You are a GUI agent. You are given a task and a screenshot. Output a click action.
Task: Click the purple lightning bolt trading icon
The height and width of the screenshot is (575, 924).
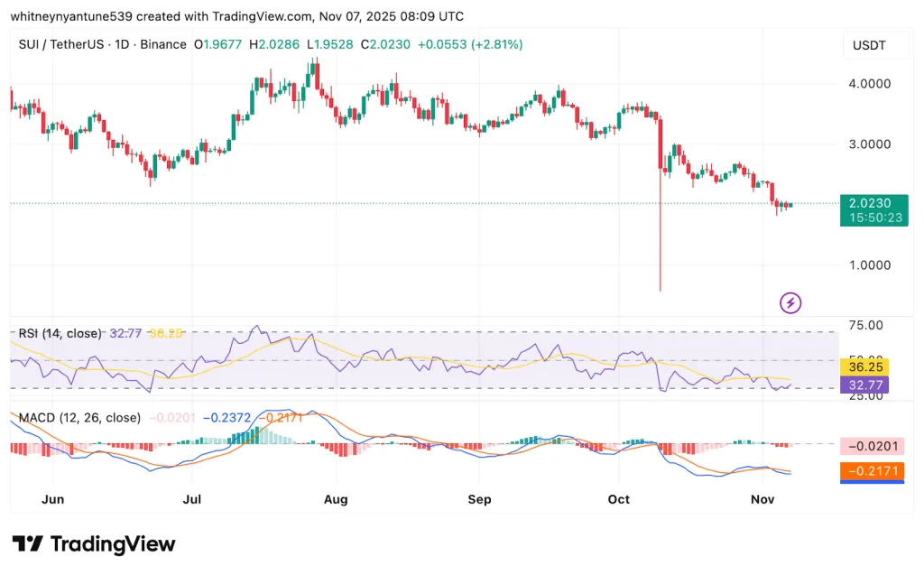790,302
